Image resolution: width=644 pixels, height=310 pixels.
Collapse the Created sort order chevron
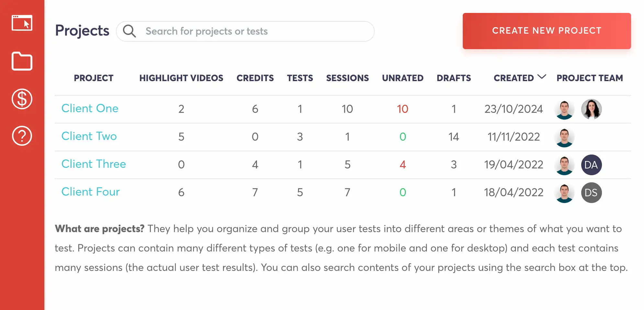[541, 77]
